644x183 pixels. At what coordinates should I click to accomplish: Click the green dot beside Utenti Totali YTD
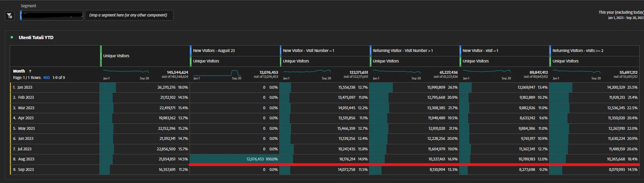[x=12, y=37]
